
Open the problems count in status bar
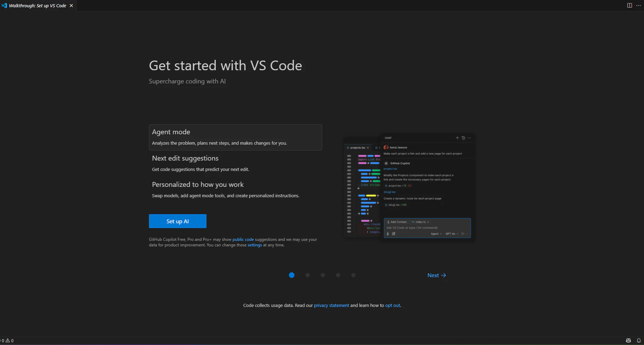point(7,341)
